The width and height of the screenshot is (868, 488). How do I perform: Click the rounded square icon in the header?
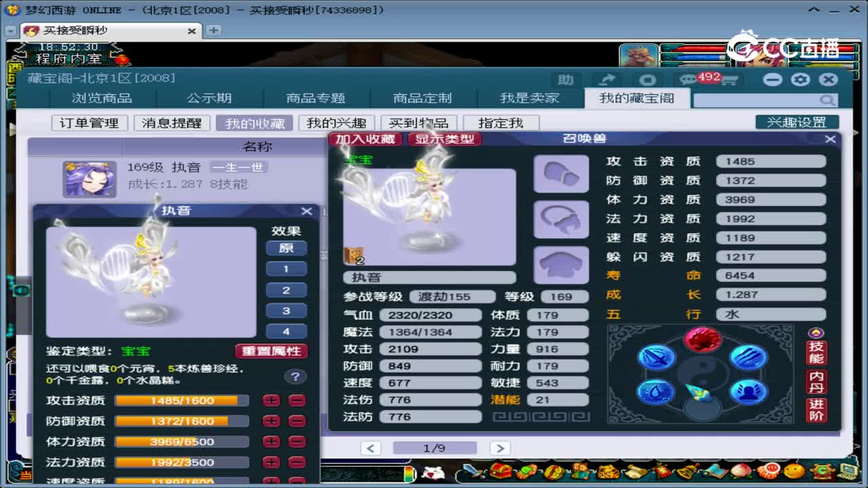648,79
